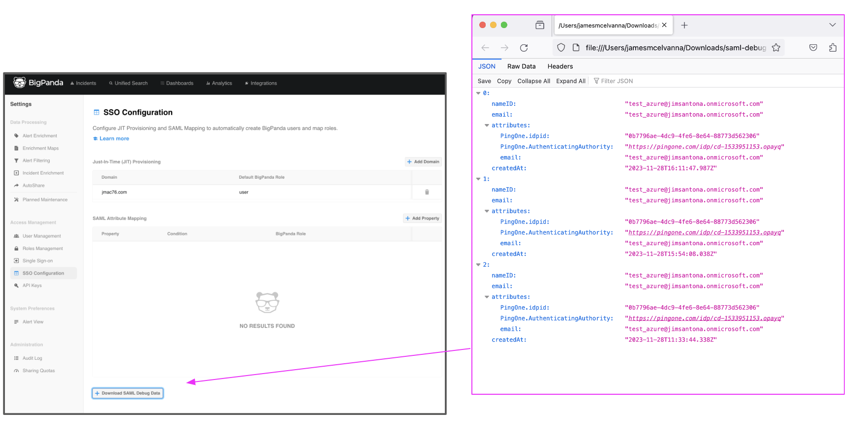Click Download SAML Debug Data button
The image size is (868, 442).
point(127,393)
